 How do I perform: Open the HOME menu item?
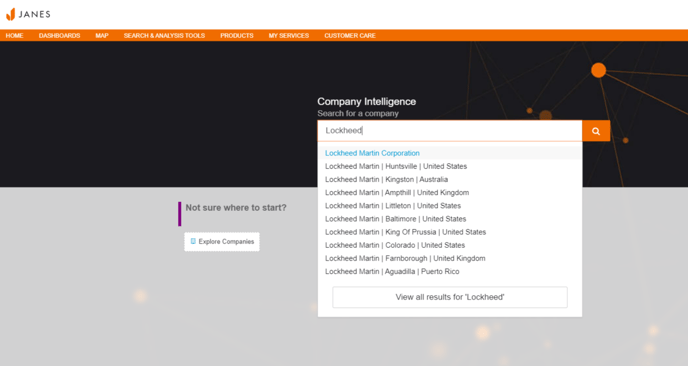point(14,36)
